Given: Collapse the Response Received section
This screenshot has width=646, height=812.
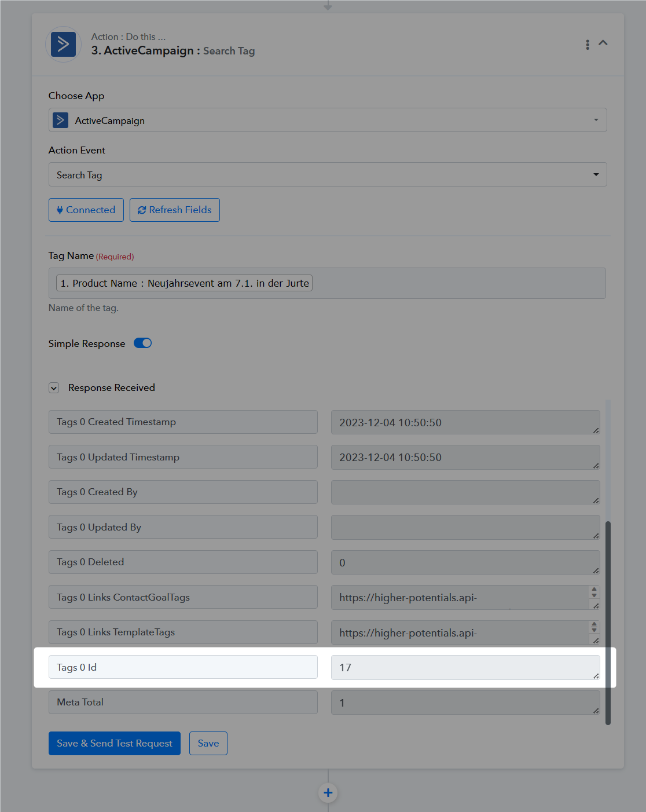Looking at the screenshot, I should pyautogui.click(x=54, y=388).
